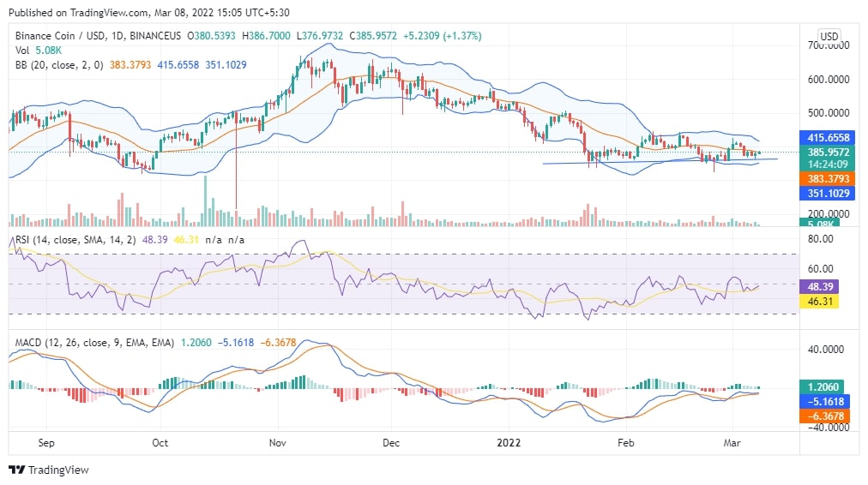Click the MACD (12, 26, close, 9, EMA, EMA) legend
Viewport: 868px width, 485px height.
[94, 343]
